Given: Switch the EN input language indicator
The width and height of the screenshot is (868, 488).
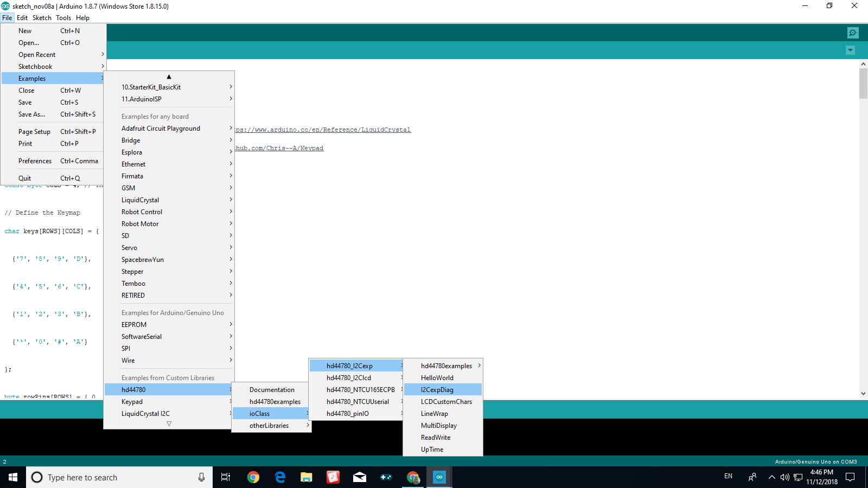Looking at the screenshot, I should (728, 477).
